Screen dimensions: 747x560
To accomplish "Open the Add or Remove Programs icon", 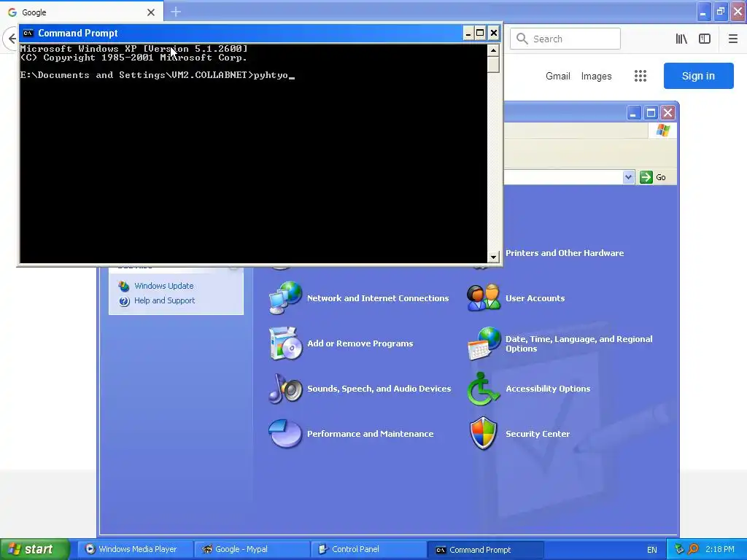I will click(285, 343).
